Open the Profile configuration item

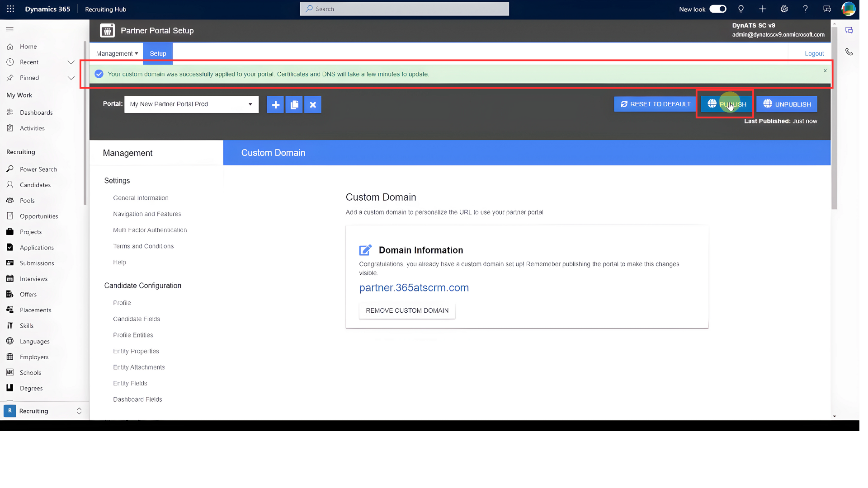point(122,303)
